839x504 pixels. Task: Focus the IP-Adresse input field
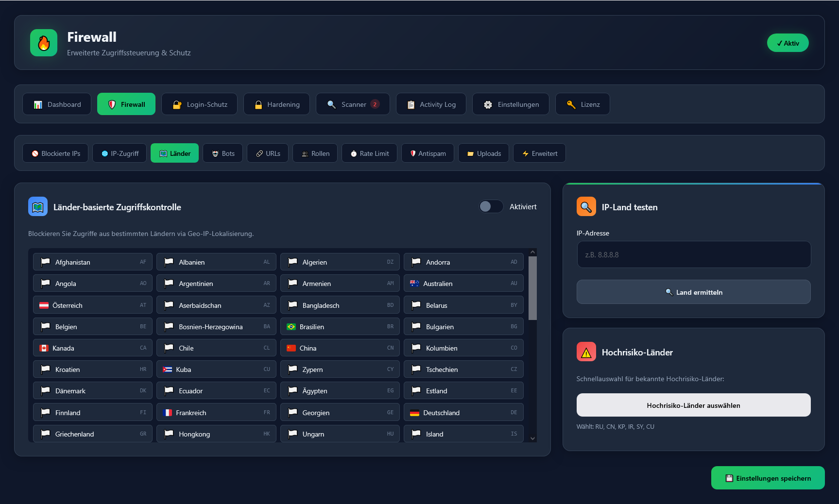click(693, 255)
